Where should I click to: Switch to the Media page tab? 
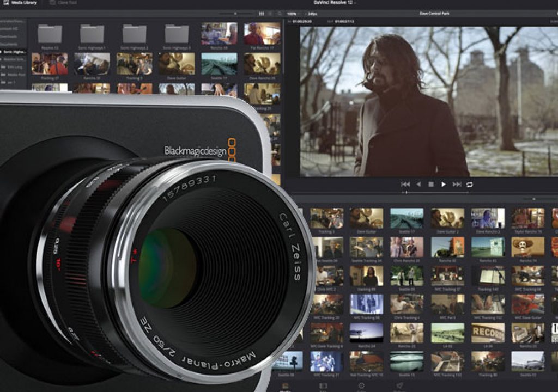[x=286, y=387]
